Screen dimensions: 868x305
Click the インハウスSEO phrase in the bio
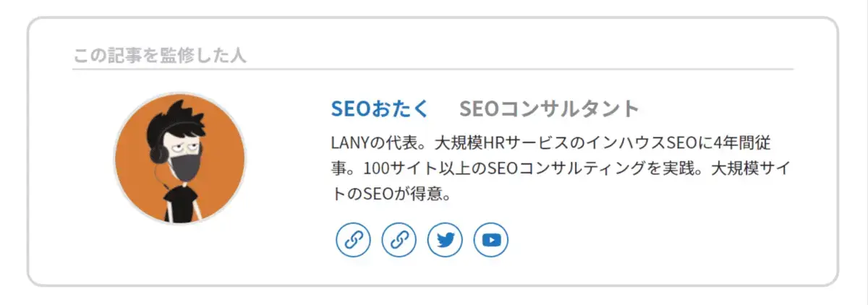coord(659,142)
